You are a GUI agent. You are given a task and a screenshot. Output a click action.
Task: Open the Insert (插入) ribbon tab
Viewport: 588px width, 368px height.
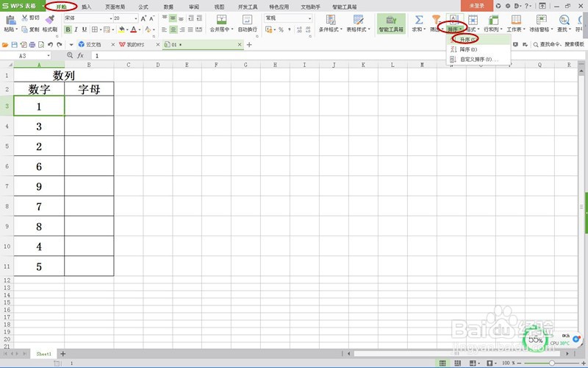click(x=86, y=7)
